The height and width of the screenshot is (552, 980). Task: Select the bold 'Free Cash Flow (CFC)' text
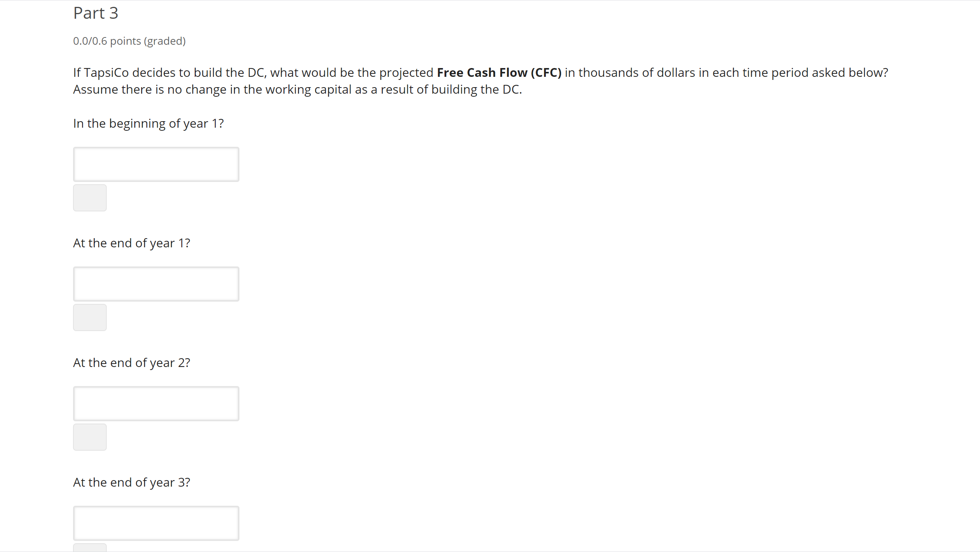click(x=499, y=72)
